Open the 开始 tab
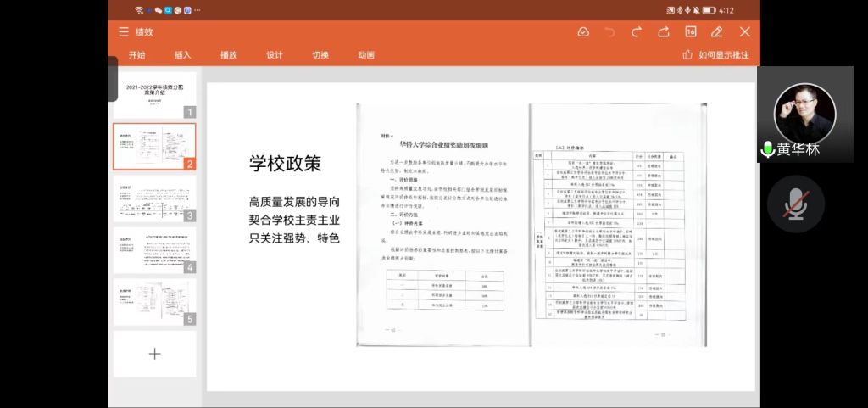 pos(137,55)
